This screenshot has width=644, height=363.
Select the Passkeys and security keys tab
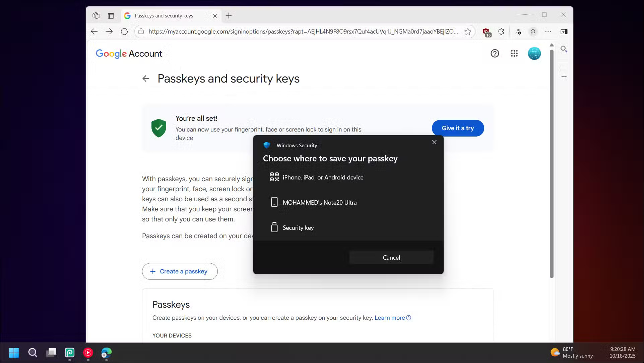(x=164, y=15)
